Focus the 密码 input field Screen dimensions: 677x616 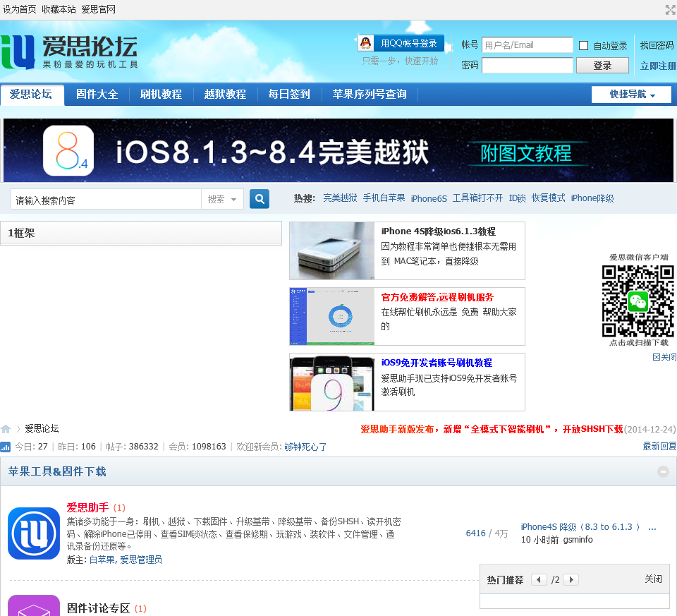527,66
